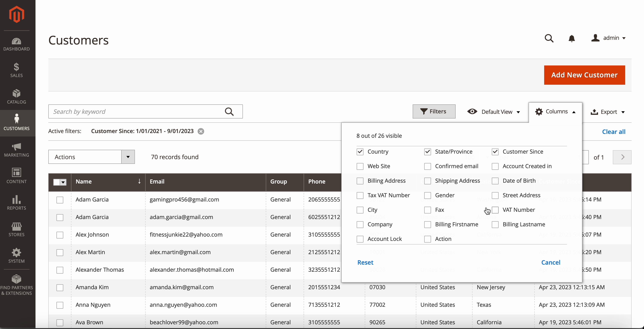Expand the Actions dropdown

point(128,157)
